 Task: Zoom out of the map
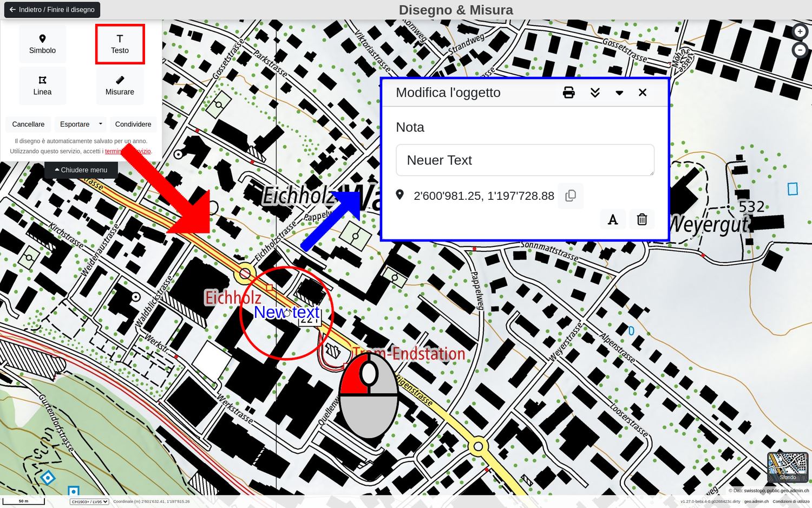[800, 50]
